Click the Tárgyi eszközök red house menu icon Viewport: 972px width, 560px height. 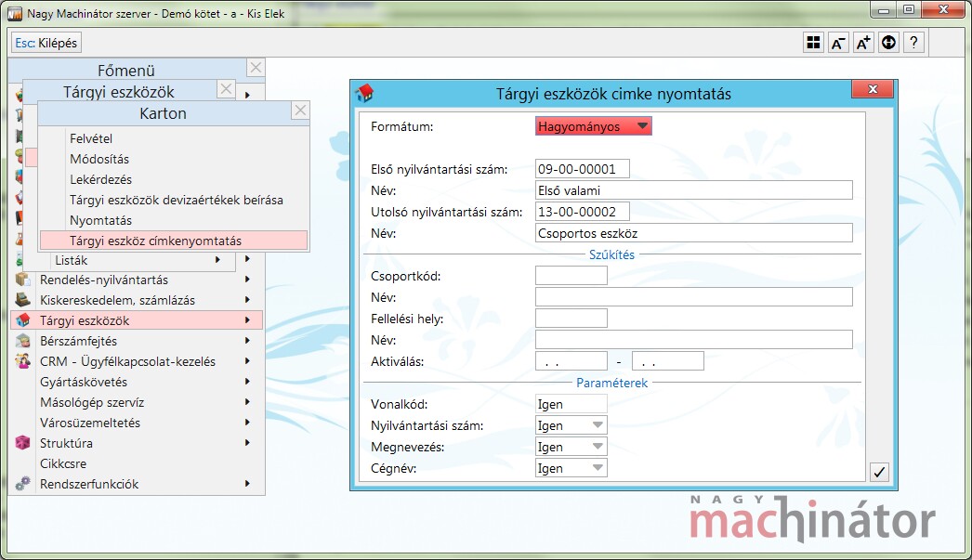pos(23,320)
